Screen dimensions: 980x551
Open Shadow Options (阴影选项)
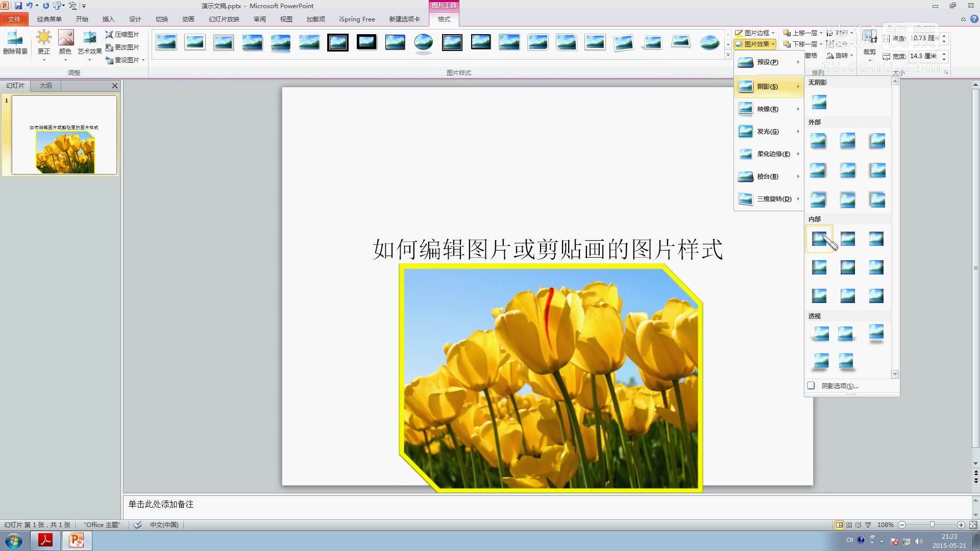pos(839,386)
